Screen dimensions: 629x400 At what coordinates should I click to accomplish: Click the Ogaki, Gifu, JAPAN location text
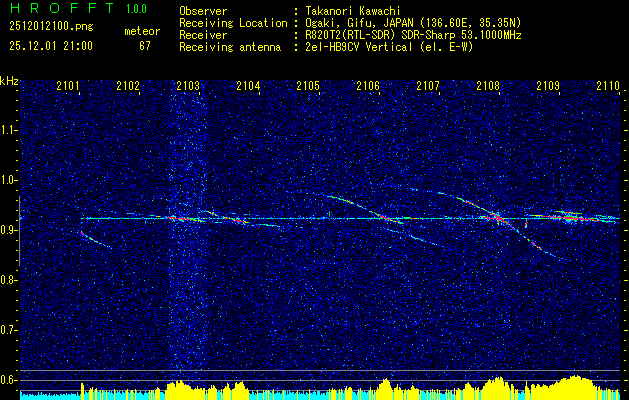[x=413, y=23]
